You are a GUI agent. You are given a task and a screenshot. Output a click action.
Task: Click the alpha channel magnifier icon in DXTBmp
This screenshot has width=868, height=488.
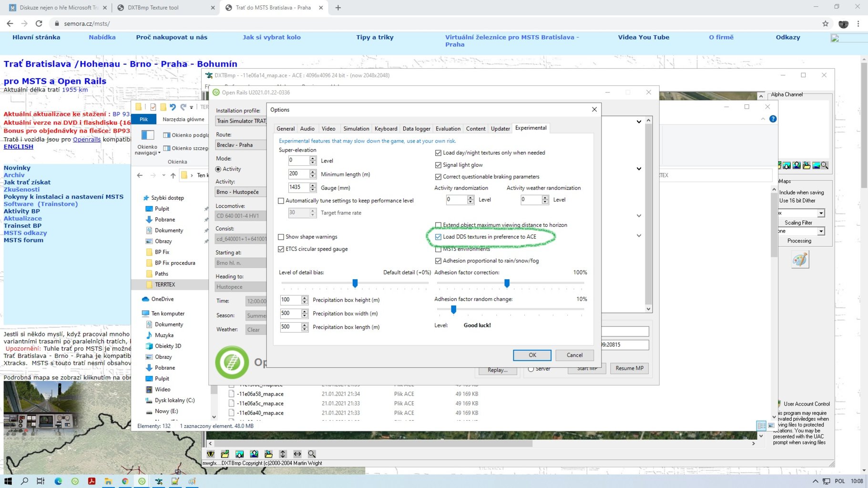pos(825,165)
